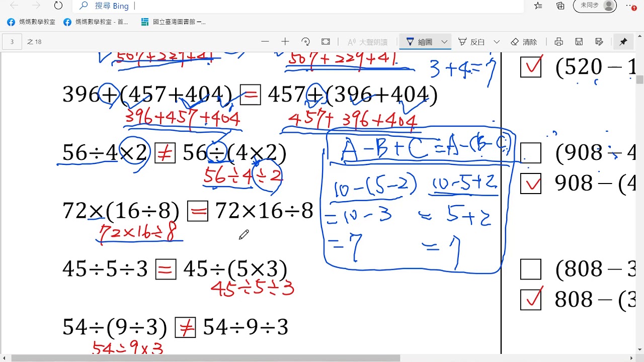Image resolution: width=644 pixels, height=362 pixels.
Task: Click the 之 18 page count label
Action: pyautogui.click(x=34, y=42)
